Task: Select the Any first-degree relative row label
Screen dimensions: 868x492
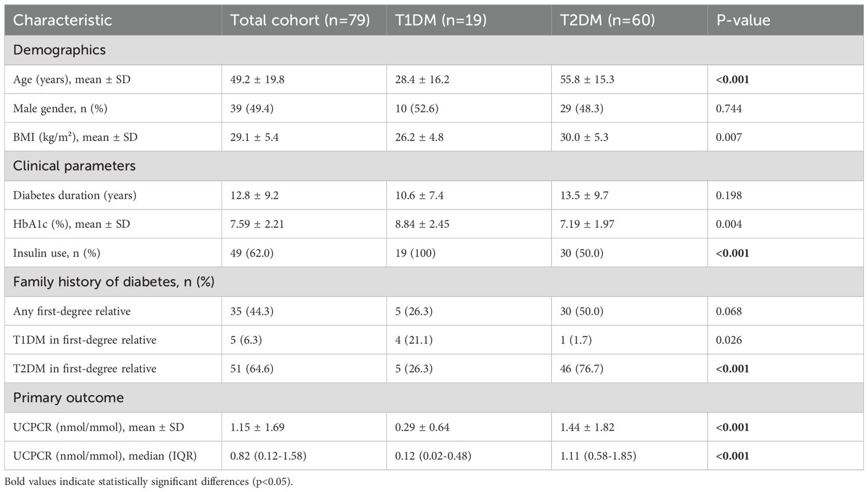Action: 71,311
